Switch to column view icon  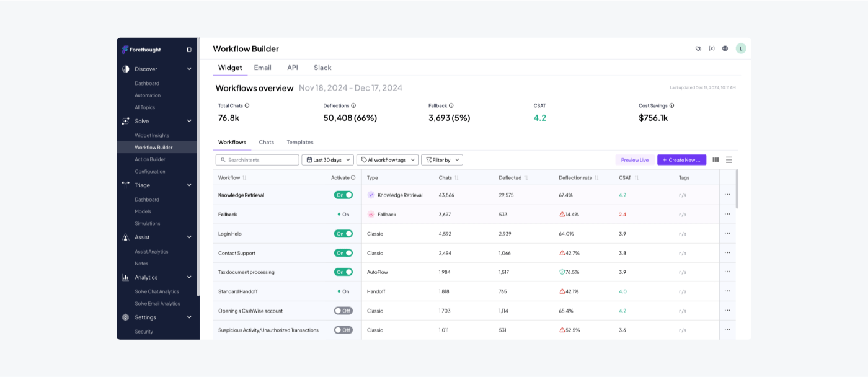[x=715, y=160]
